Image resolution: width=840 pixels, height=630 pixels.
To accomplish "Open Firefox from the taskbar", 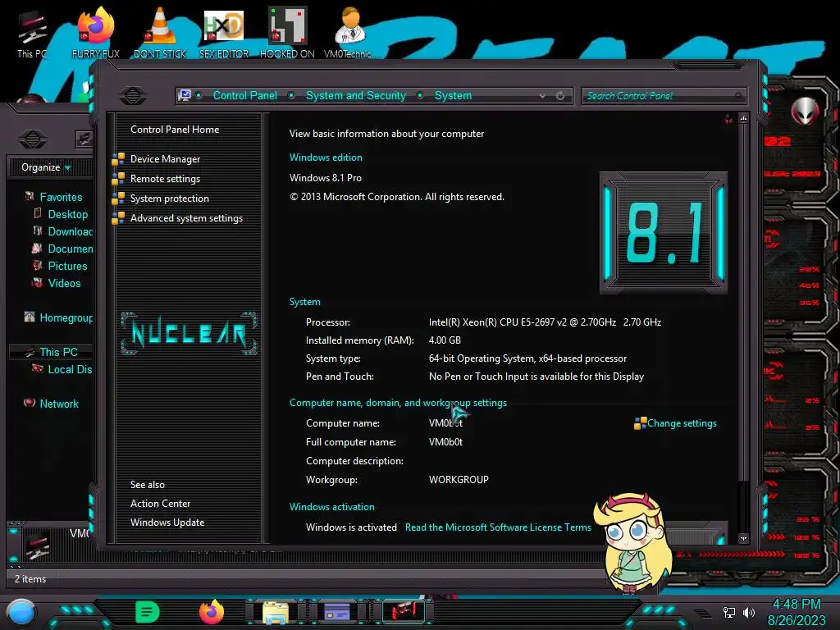I will (212, 612).
